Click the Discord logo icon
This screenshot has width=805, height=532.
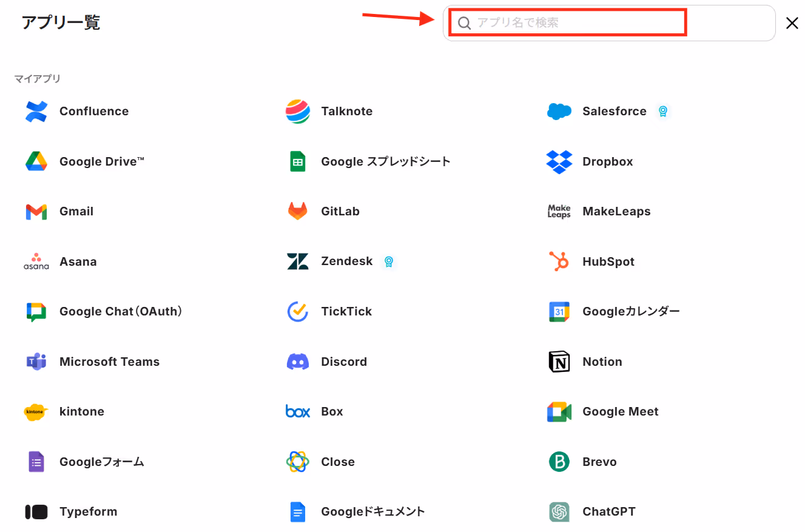(x=298, y=362)
